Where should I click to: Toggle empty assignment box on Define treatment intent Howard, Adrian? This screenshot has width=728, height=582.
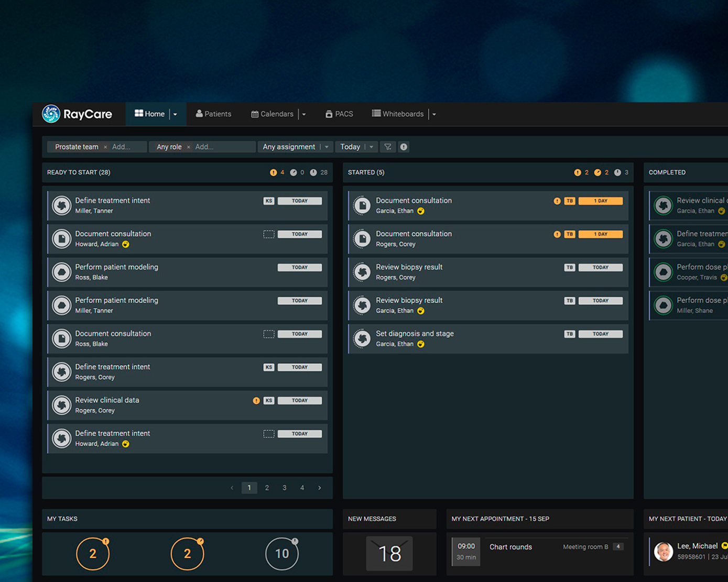[x=269, y=434]
